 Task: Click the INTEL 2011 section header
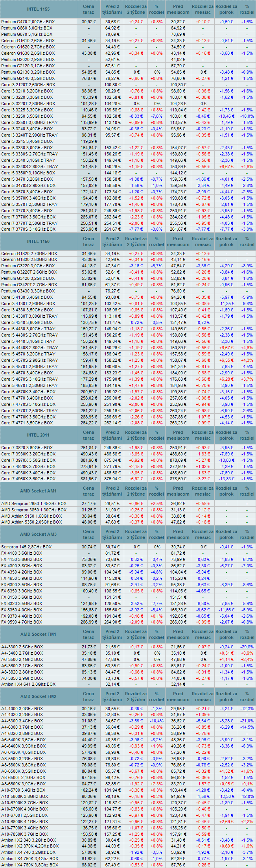(x=39, y=435)
